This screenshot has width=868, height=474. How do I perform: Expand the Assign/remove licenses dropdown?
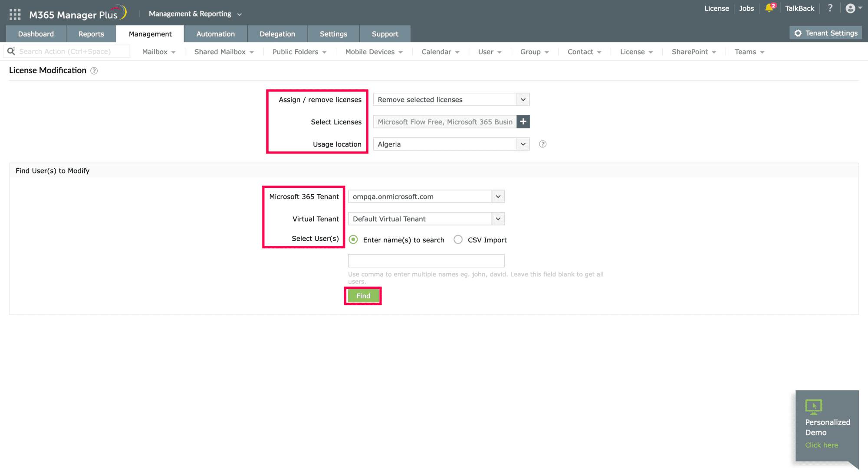pos(523,99)
